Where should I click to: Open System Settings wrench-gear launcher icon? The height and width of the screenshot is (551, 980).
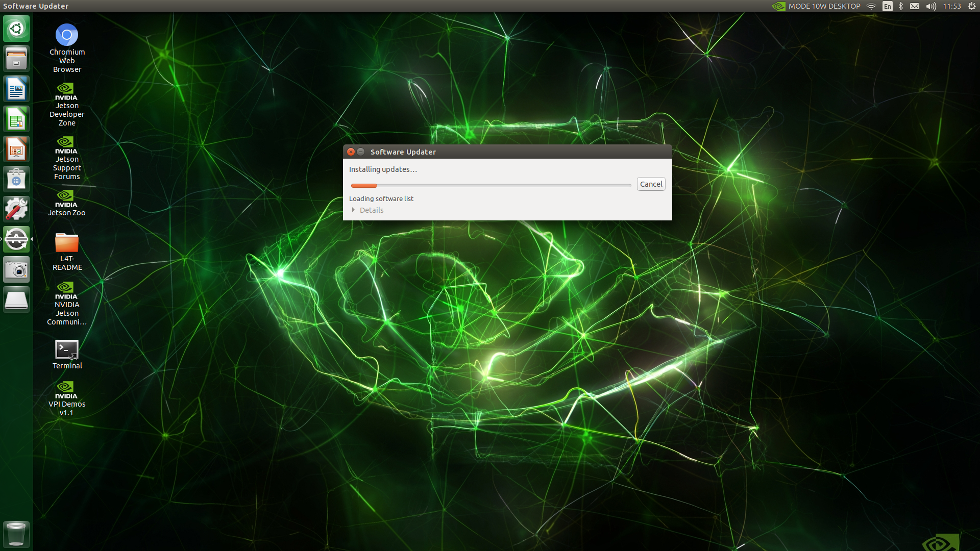[x=16, y=209]
